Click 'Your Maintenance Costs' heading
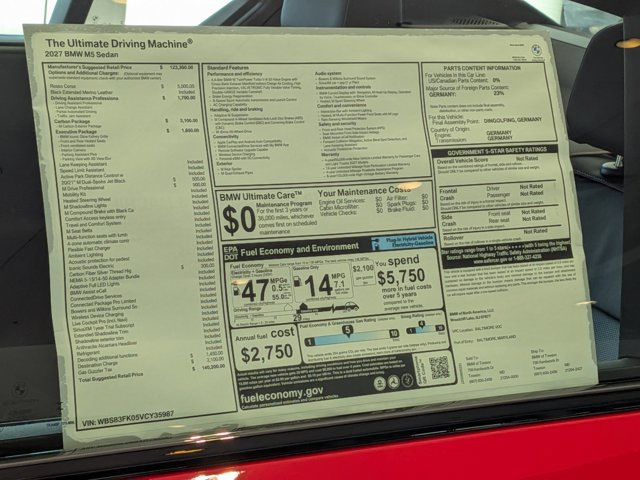 (364, 191)
